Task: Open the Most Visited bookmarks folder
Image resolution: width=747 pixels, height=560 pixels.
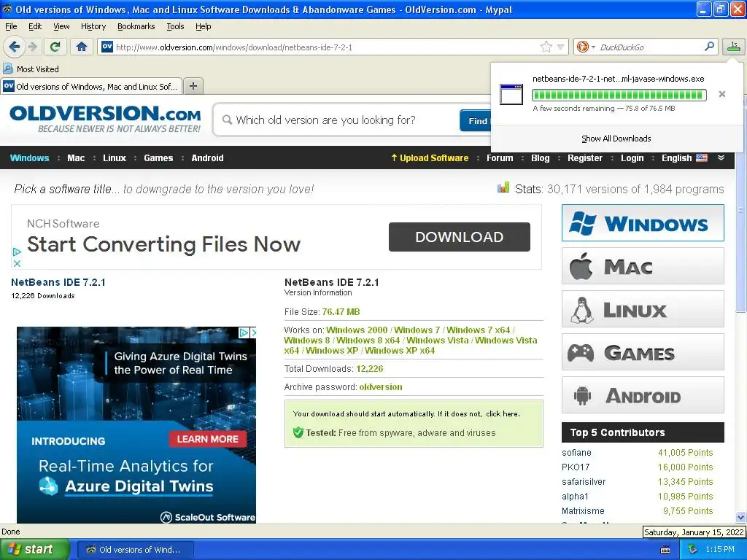Action: click(31, 69)
